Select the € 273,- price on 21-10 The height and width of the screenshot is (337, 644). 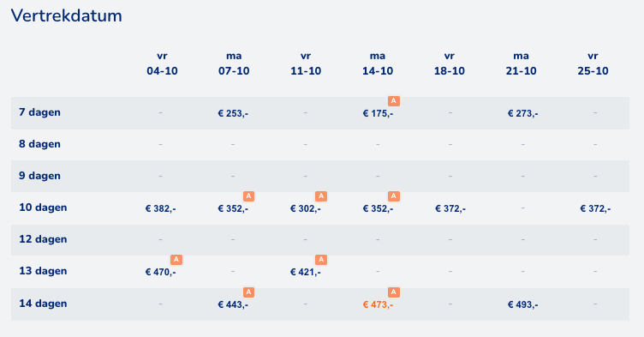[523, 113]
